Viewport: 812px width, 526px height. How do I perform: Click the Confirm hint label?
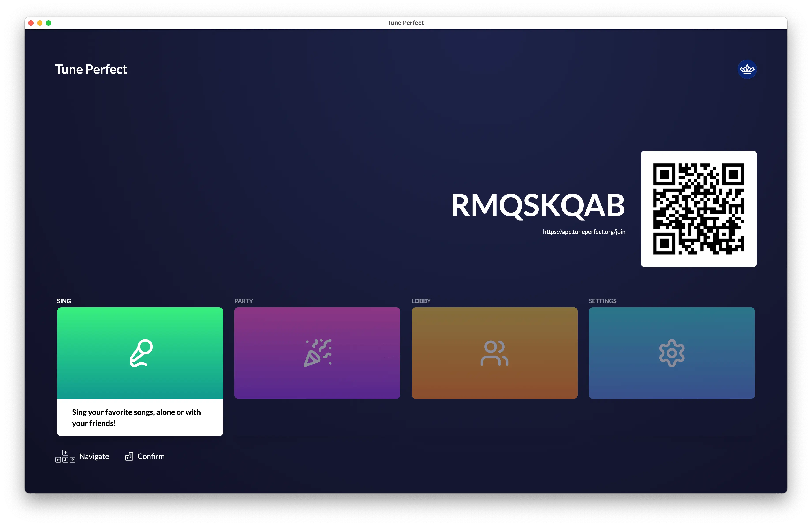coord(151,456)
